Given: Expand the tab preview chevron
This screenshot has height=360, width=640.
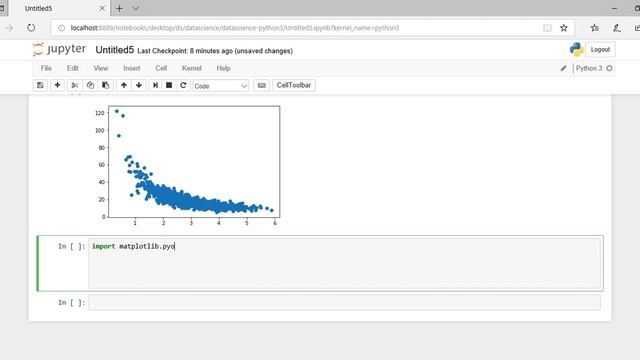Looking at the screenshot, I should (x=136, y=8).
